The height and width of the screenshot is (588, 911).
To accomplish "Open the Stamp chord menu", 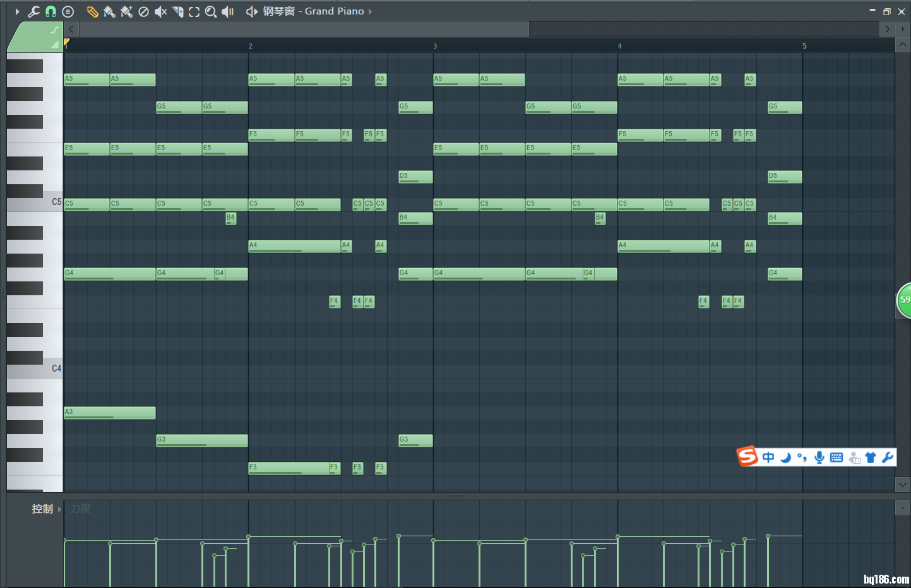I will (x=68, y=11).
